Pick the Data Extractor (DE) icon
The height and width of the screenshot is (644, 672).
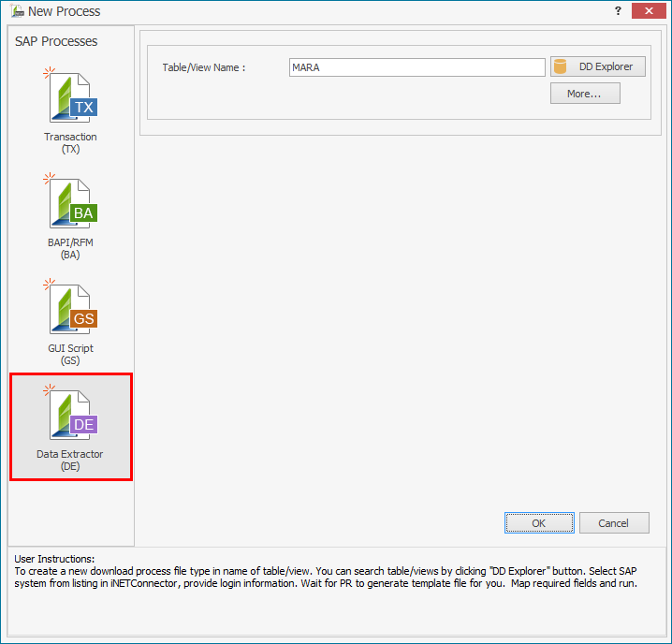tap(72, 415)
